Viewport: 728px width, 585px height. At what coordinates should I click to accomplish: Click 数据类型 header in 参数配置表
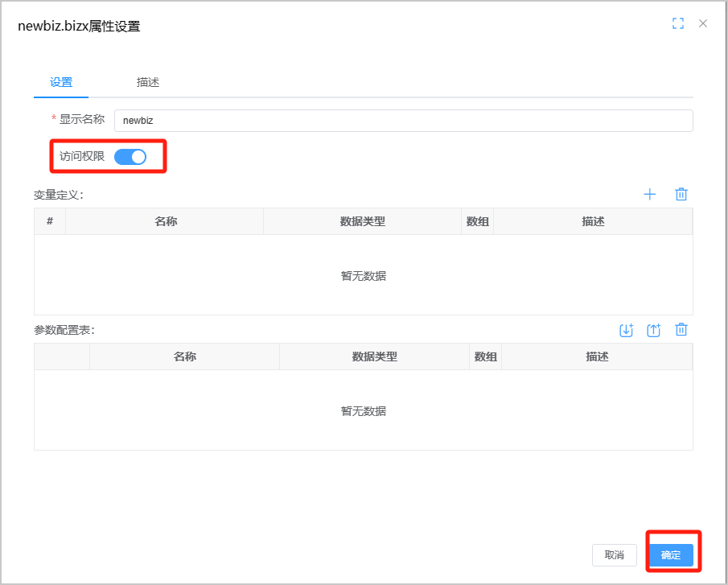pyautogui.click(x=375, y=356)
